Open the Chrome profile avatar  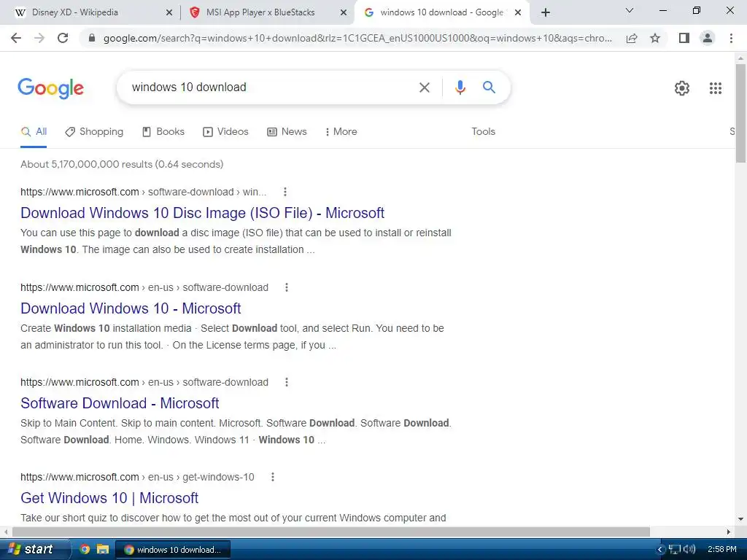[708, 38]
